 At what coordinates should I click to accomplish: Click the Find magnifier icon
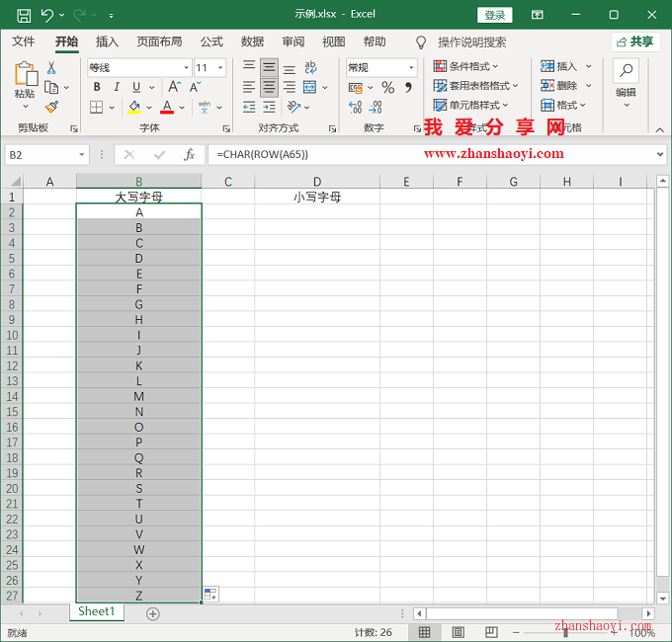pyautogui.click(x=627, y=70)
